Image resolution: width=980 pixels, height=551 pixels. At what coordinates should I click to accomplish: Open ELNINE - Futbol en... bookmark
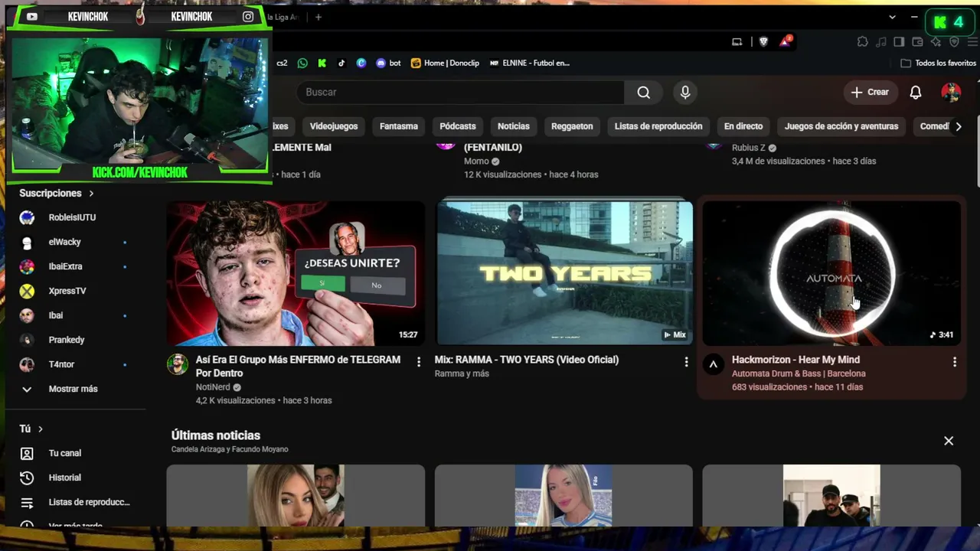tap(530, 63)
